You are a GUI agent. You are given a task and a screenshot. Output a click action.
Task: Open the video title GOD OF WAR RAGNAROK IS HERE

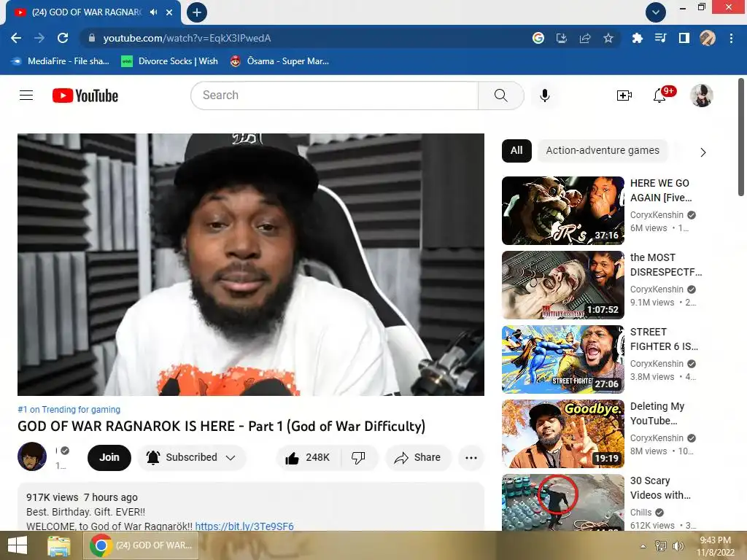pos(221,426)
